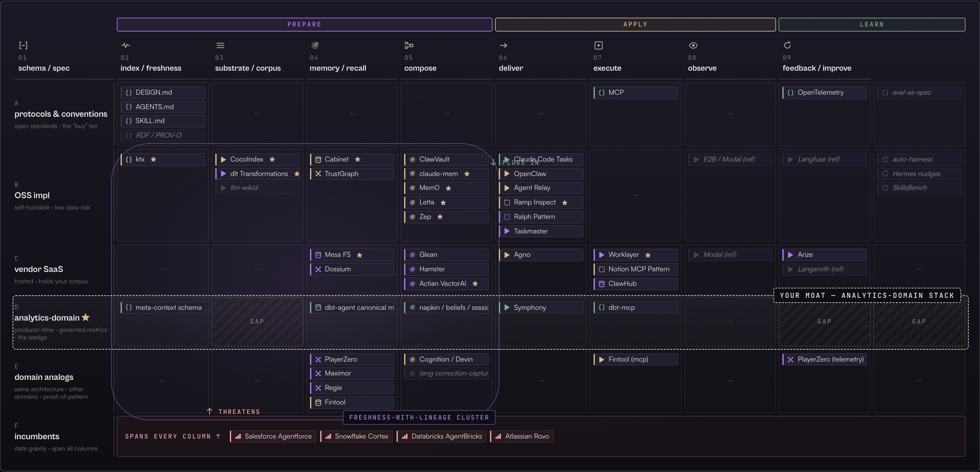Viewport: 980px width, 472px height.
Task: Click the Hamster chip
Action: pyautogui.click(x=446, y=269)
